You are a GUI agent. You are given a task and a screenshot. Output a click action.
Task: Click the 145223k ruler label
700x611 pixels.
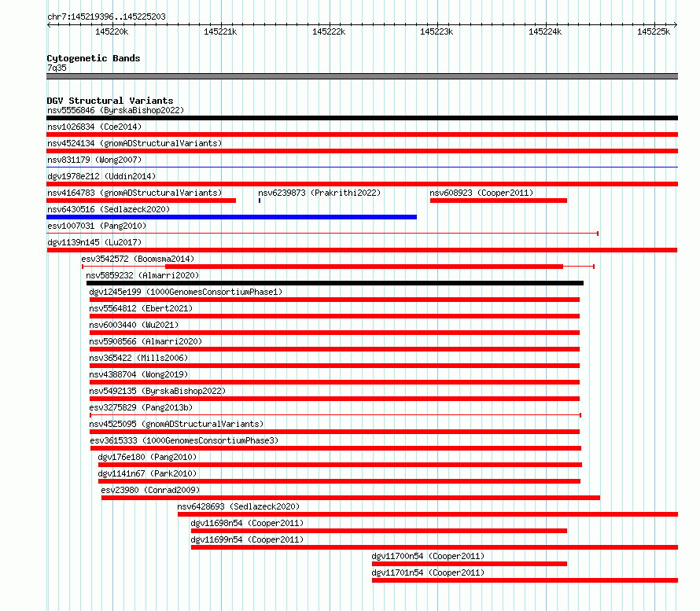coord(437,31)
